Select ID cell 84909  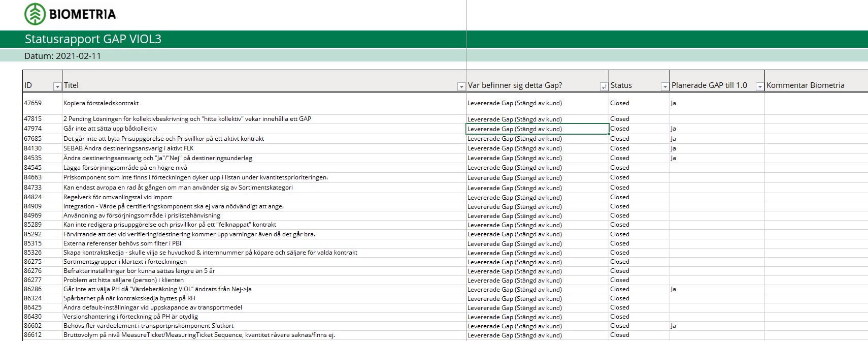pos(42,206)
